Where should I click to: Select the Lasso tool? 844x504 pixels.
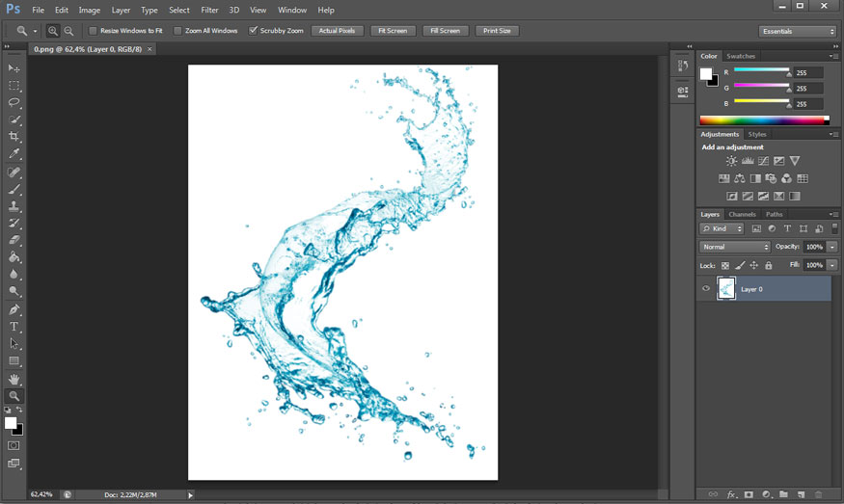pyautogui.click(x=14, y=102)
